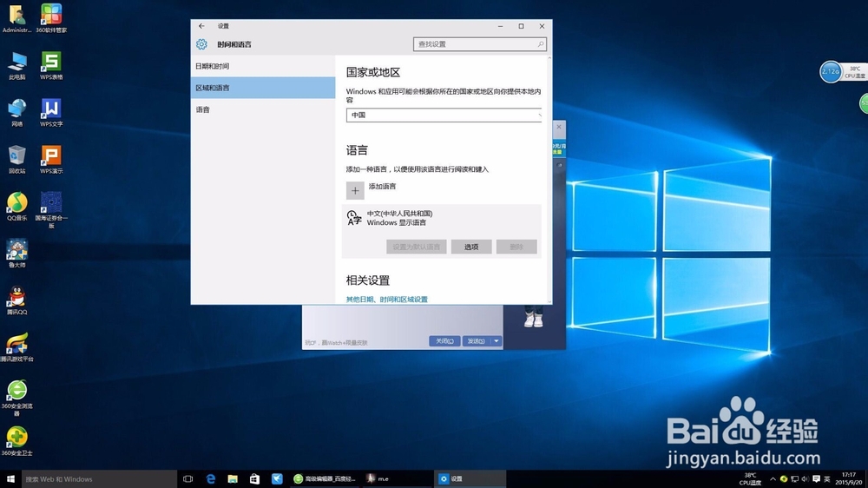868x488 pixels.
Task: Open the Administrator desktop folder
Action: [16, 19]
